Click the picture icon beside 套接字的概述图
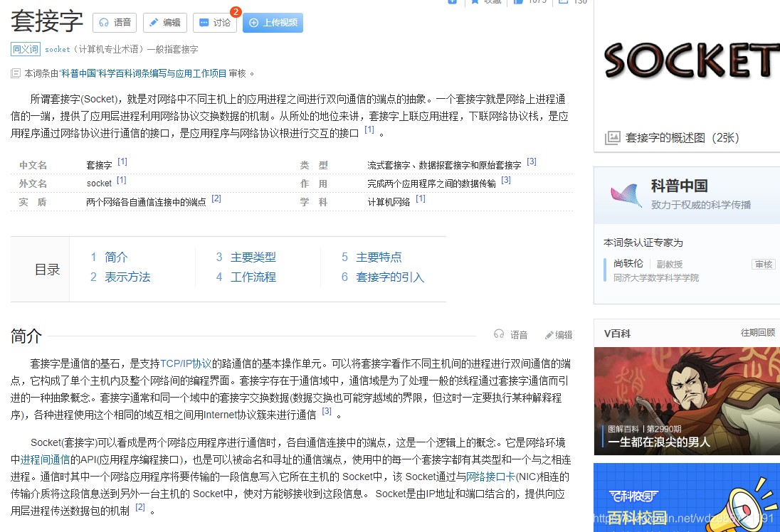The height and width of the screenshot is (532, 780). click(x=612, y=138)
